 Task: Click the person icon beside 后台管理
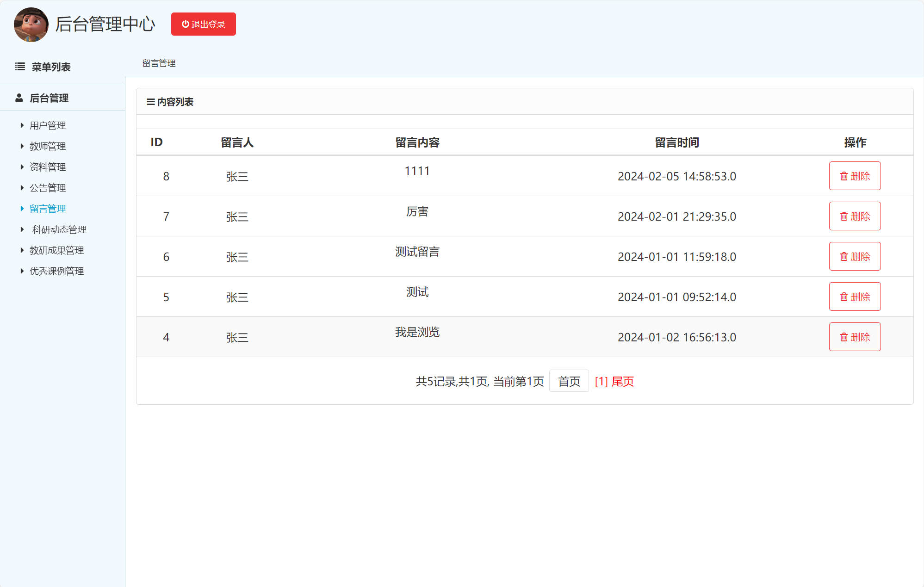click(x=19, y=98)
